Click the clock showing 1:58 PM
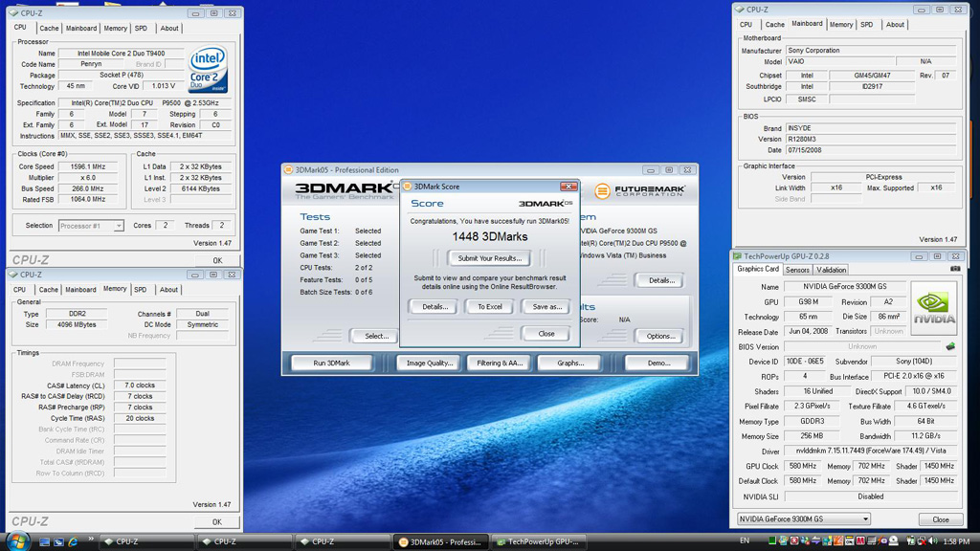This screenshot has height=551, width=980. point(956,541)
